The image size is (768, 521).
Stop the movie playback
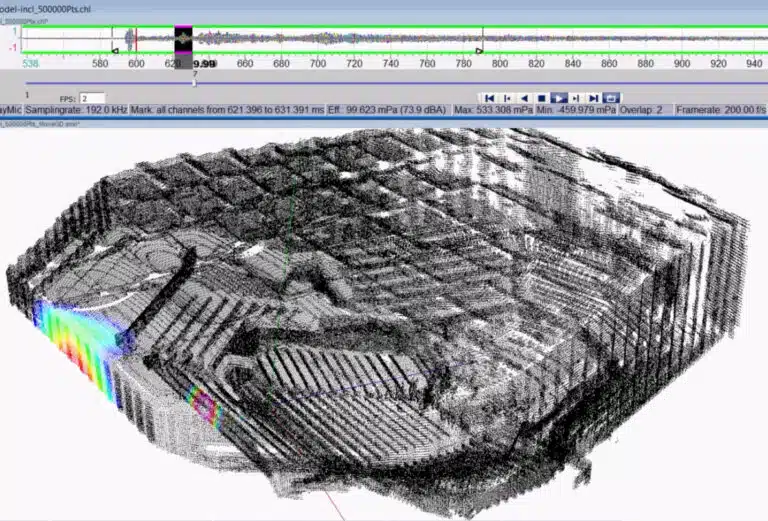click(x=542, y=98)
